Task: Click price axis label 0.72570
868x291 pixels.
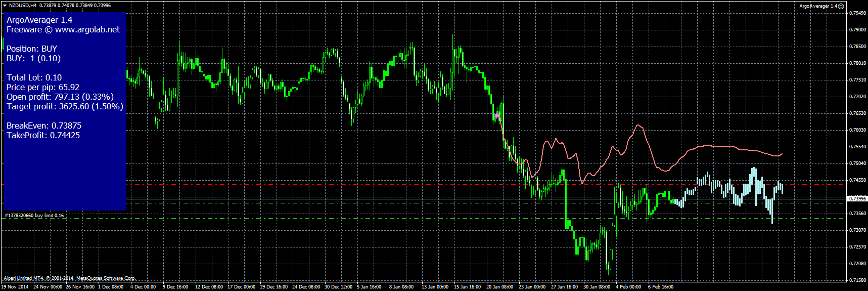Action: [857, 247]
